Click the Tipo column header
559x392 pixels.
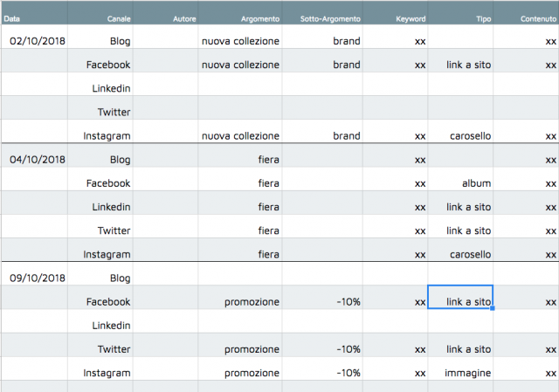[x=460, y=13]
